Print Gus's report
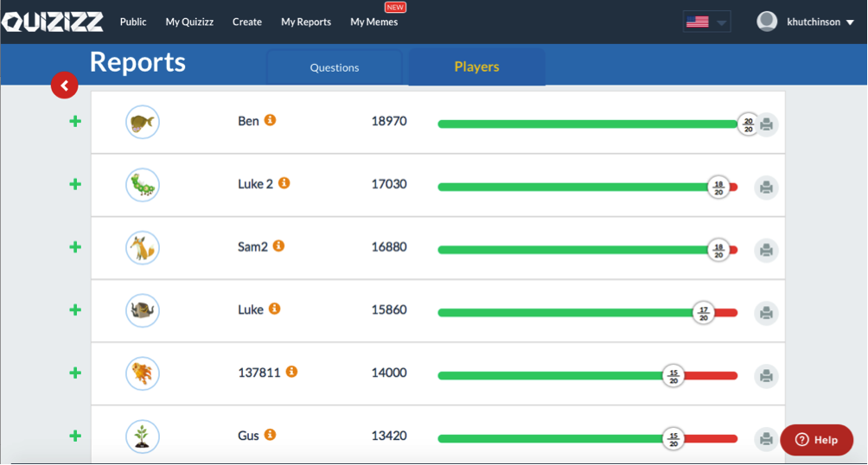This screenshot has width=868, height=465. (x=767, y=439)
